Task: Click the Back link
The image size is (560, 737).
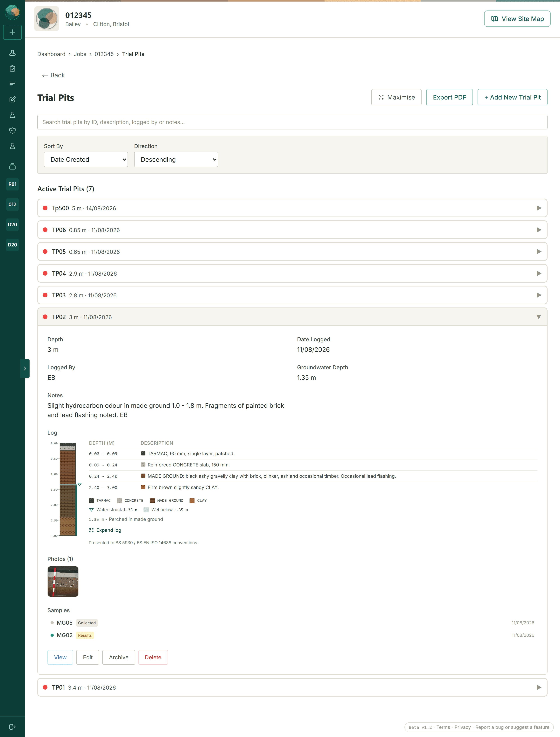Action: (53, 75)
